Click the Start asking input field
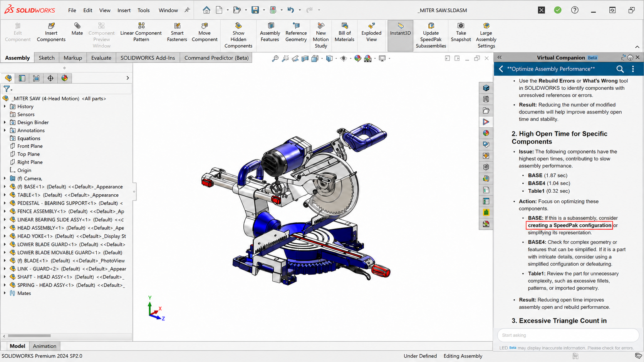 [568, 335]
